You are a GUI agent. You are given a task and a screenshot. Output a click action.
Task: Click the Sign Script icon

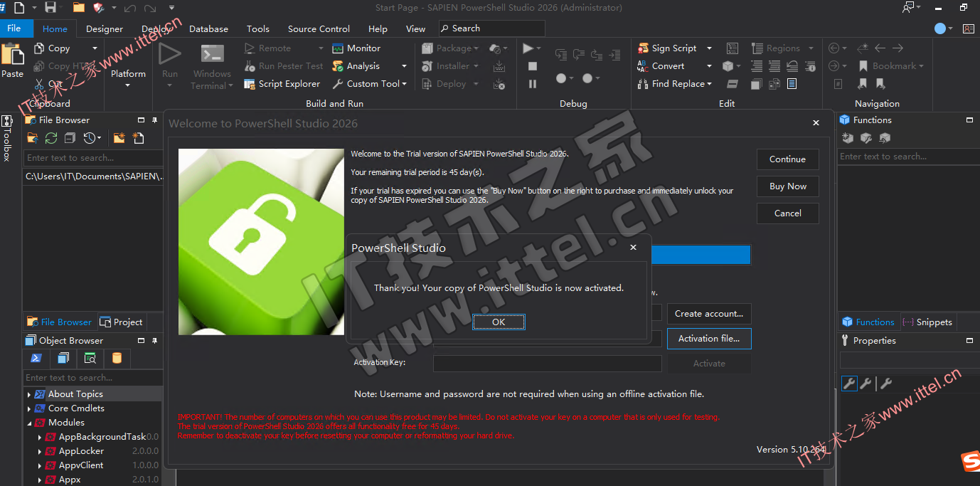(x=643, y=48)
